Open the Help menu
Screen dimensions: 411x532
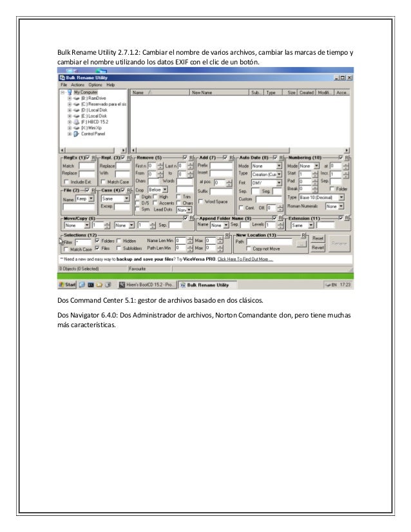tap(111, 85)
